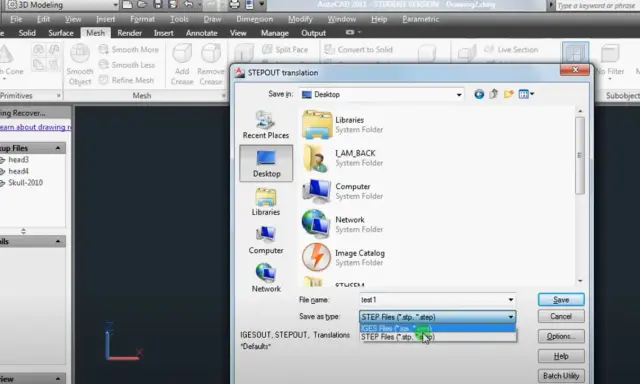640x384 pixels.
Task: Go back using the blue Back arrow icon
Action: coord(479,94)
